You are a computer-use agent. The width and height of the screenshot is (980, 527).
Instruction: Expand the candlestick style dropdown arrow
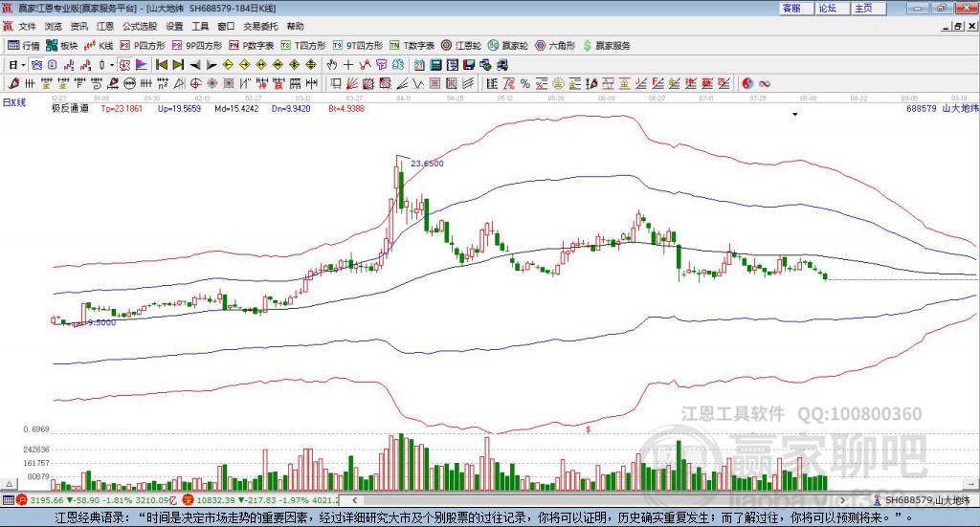pos(111,65)
